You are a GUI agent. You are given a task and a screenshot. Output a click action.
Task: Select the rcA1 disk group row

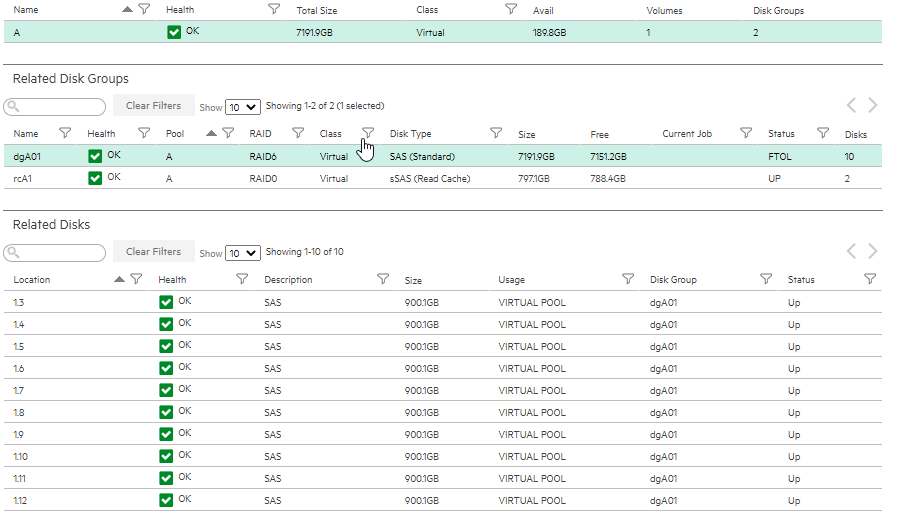[442, 178]
